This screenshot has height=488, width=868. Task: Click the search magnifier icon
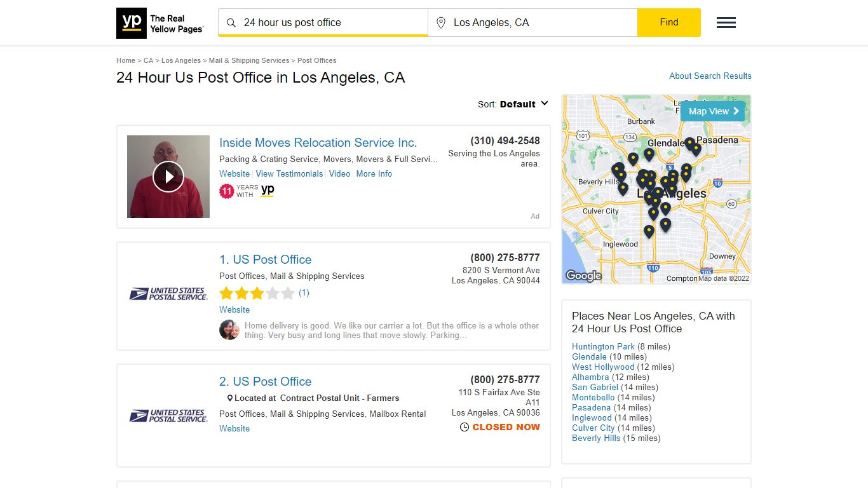[x=231, y=23]
